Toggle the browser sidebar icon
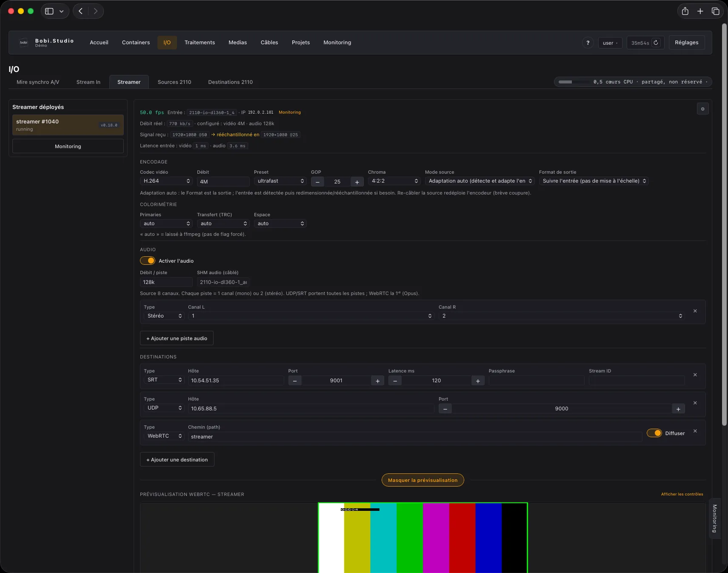 point(49,11)
